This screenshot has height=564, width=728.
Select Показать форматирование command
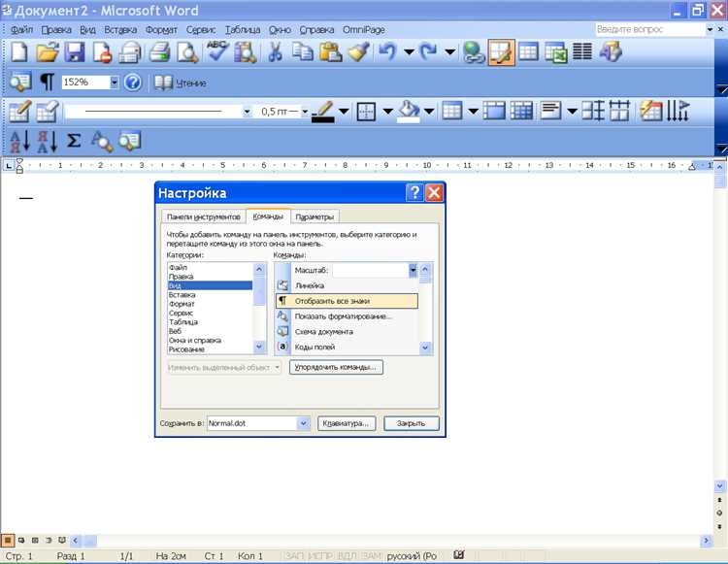click(x=347, y=316)
